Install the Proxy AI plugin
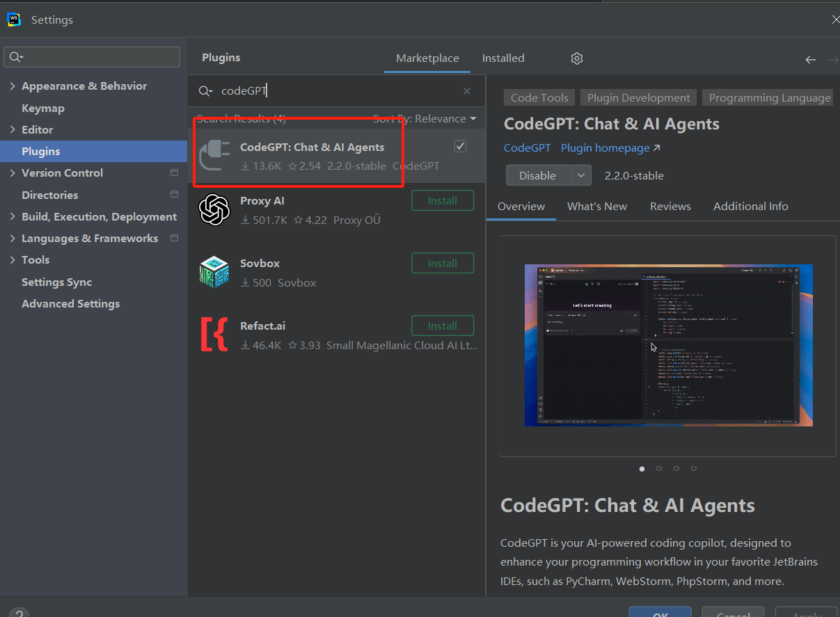 443,201
